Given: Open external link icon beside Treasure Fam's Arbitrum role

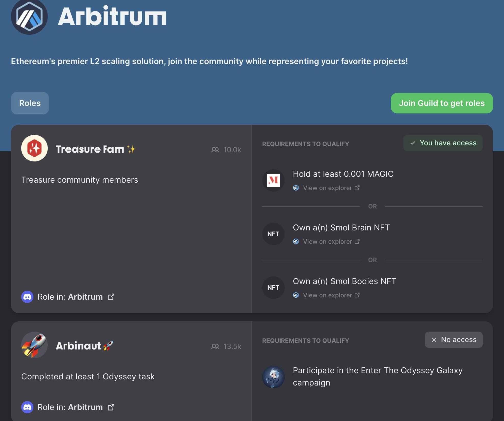Looking at the screenshot, I should click(111, 297).
